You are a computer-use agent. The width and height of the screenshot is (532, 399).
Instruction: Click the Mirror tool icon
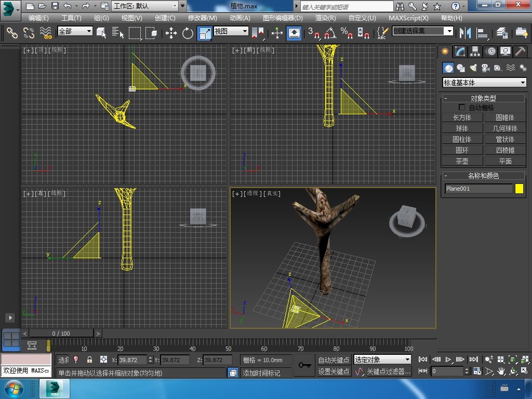(465, 33)
